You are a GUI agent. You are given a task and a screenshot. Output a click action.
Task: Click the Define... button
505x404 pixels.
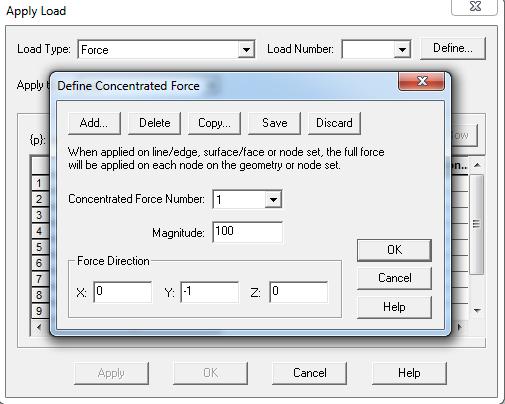(x=453, y=49)
